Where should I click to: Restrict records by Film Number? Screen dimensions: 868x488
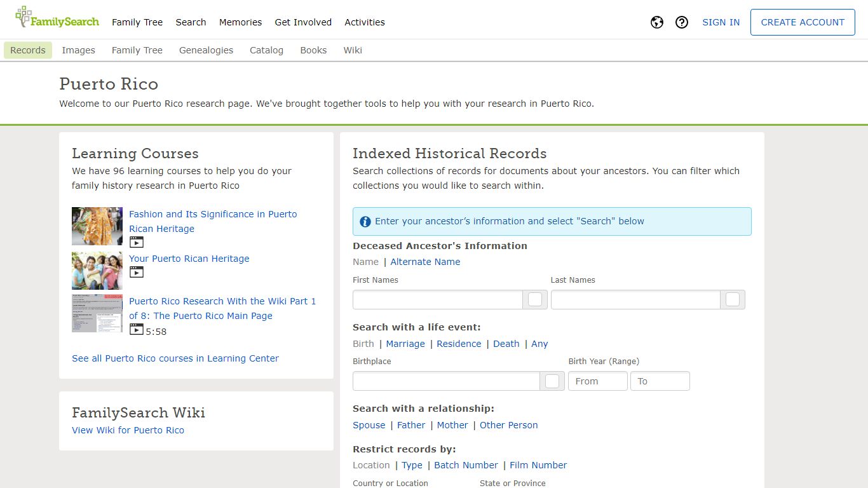538,465
